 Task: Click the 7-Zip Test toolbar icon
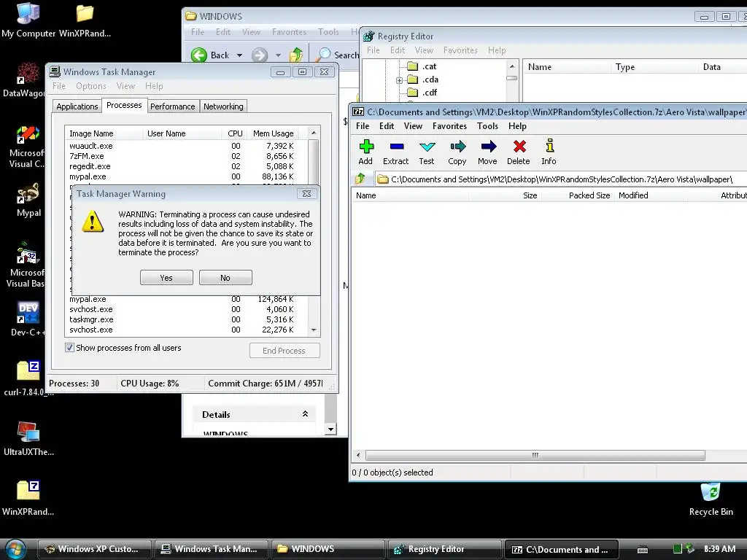tap(427, 147)
